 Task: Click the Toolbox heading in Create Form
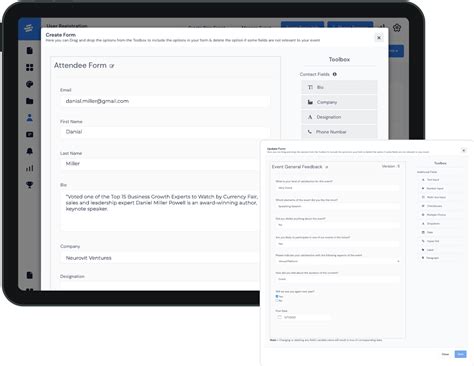[x=339, y=60]
